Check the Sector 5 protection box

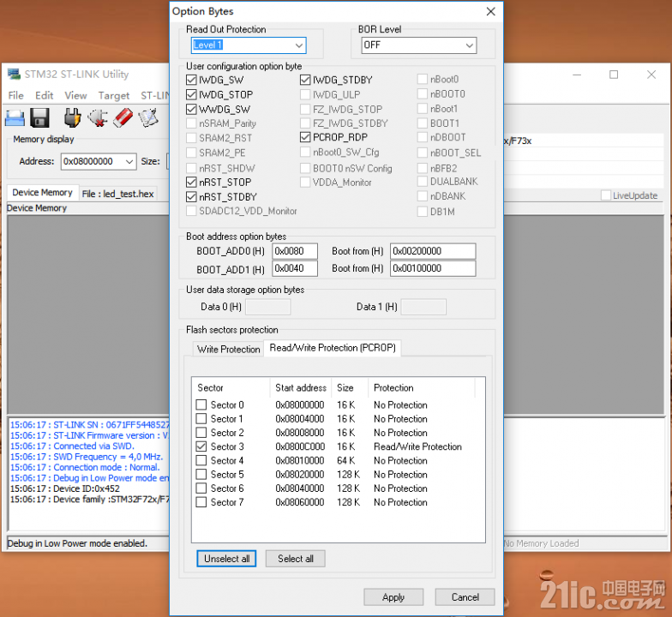click(201, 474)
